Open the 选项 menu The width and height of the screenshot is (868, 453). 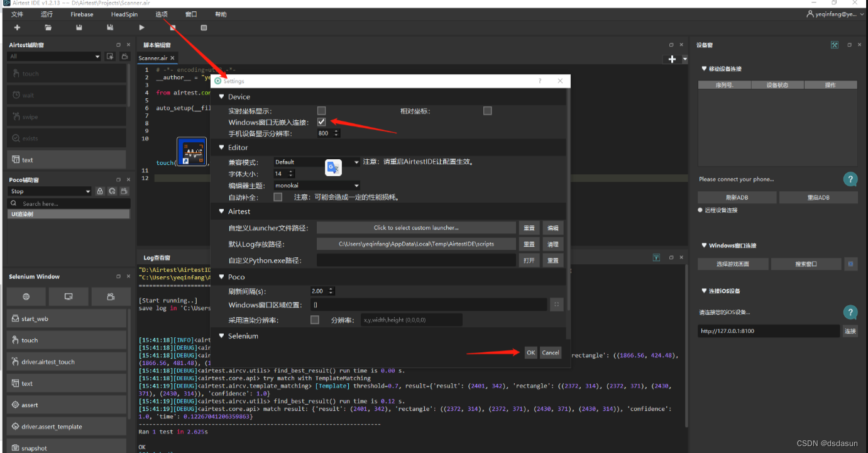(162, 14)
